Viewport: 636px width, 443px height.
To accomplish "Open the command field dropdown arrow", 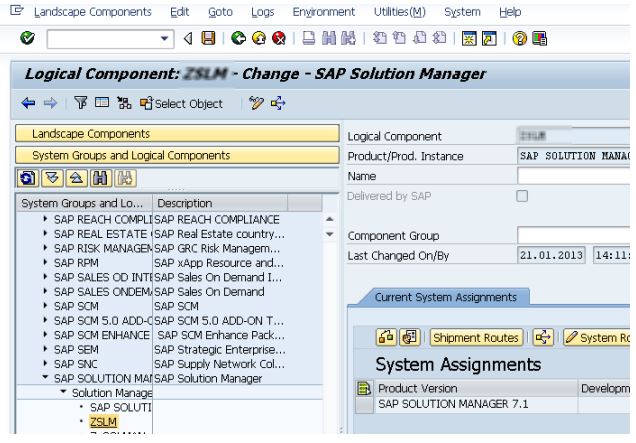I will click(x=164, y=39).
